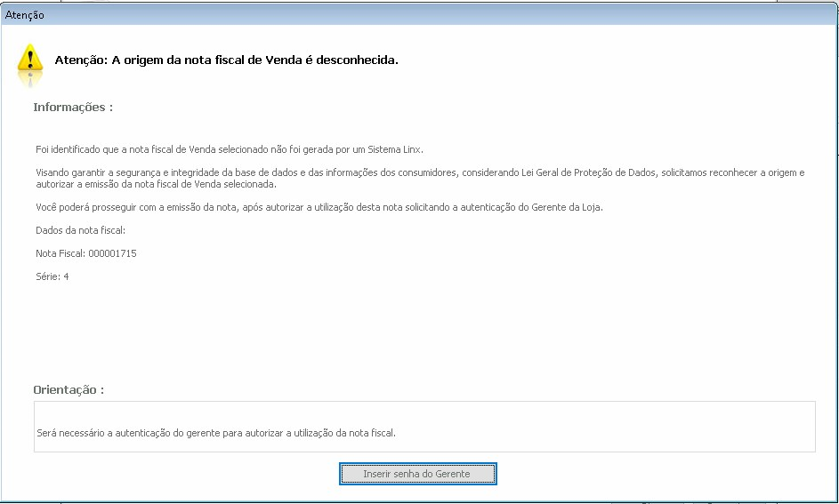The height and width of the screenshot is (504, 839).
Task: Click the bold 'A origem da nota fiscal' heading
Action: click(226, 60)
